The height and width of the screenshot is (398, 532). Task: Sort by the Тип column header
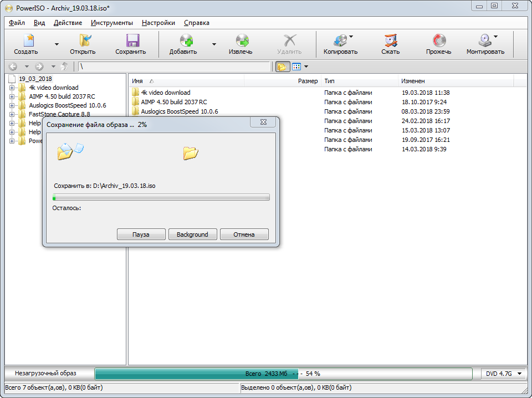click(360, 81)
